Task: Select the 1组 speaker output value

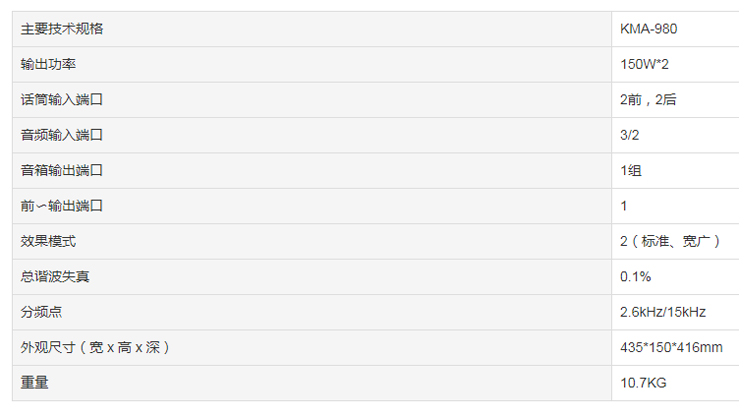Action: (x=630, y=170)
